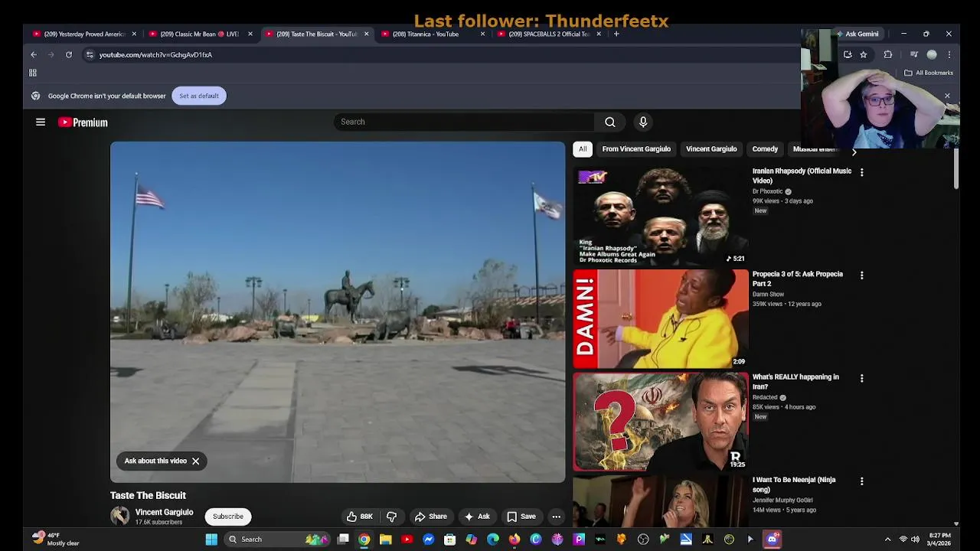The width and height of the screenshot is (980, 551).
Task: Click the page vertical scrollbar
Action: 956,168
